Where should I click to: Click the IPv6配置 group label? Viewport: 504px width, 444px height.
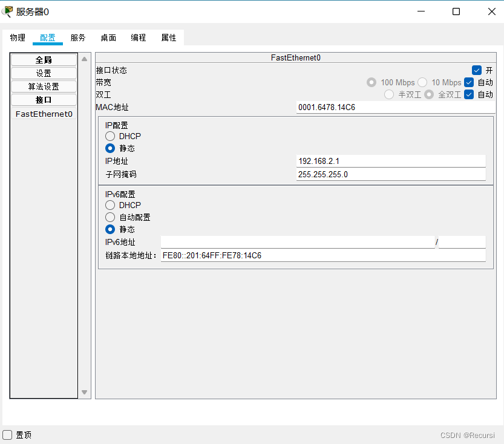point(120,194)
